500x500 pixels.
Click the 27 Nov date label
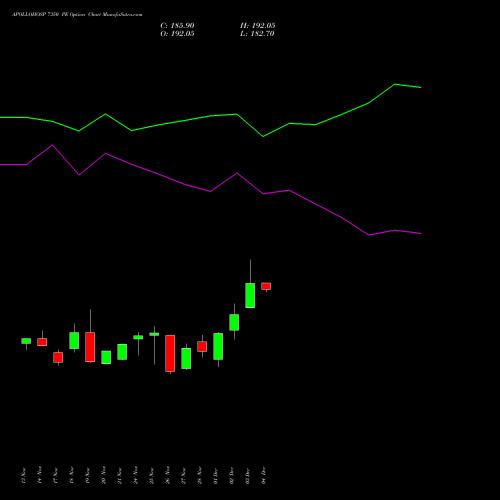pyautogui.click(x=184, y=475)
